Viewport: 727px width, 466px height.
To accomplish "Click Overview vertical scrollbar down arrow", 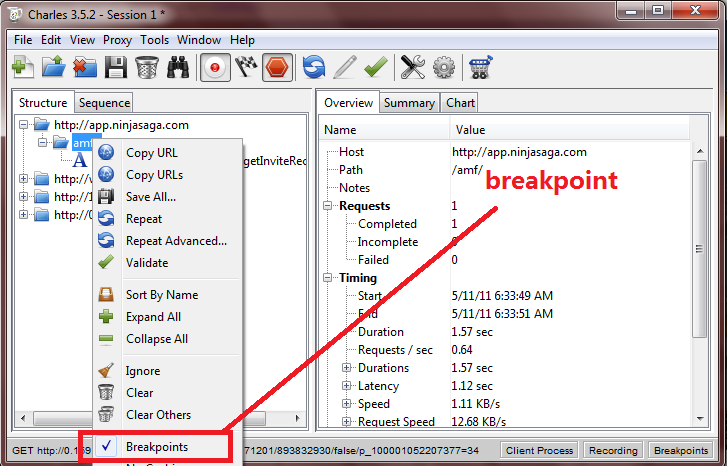I will click(x=700, y=419).
